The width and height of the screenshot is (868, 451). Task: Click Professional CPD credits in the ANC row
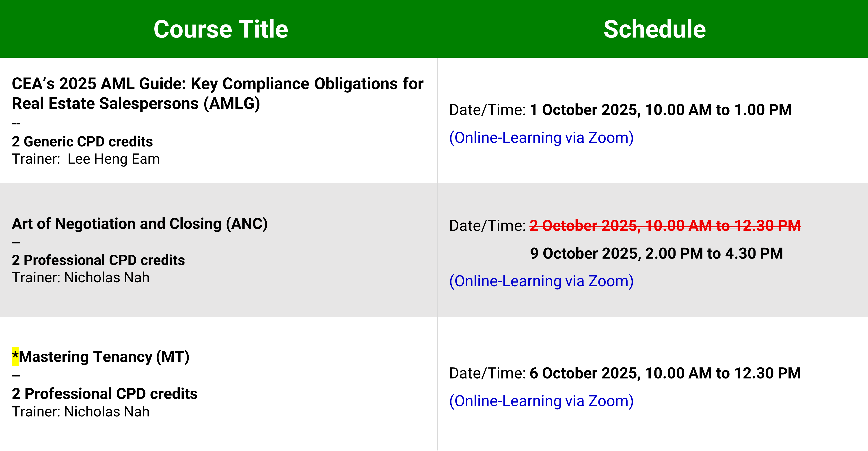[98, 260]
